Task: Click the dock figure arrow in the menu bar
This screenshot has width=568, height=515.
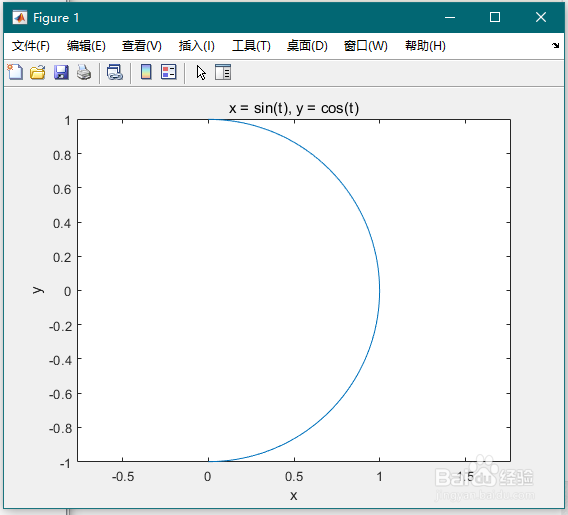Action: coord(555,45)
